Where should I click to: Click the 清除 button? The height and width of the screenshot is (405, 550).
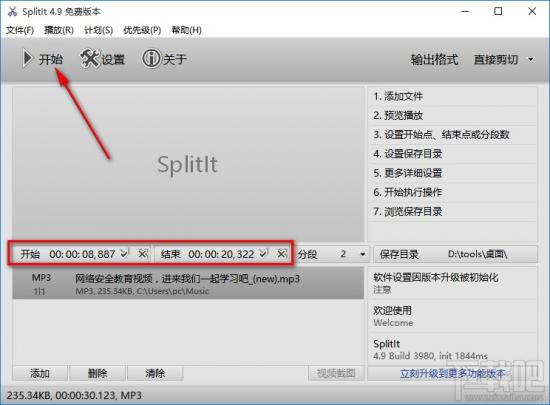155,373
